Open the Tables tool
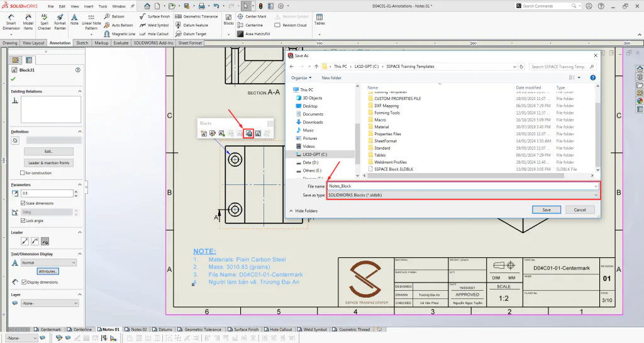This screenshot has width=644, height=343. 319,20
